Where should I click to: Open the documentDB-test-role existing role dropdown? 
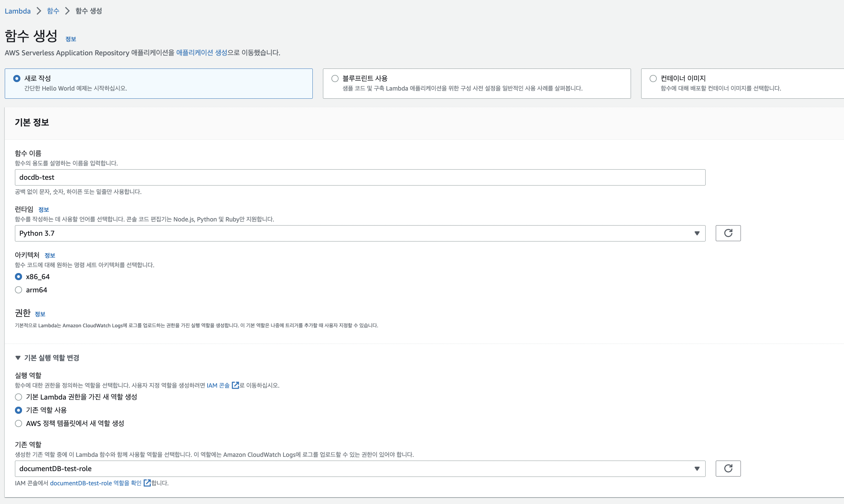(x=360, y=468)
